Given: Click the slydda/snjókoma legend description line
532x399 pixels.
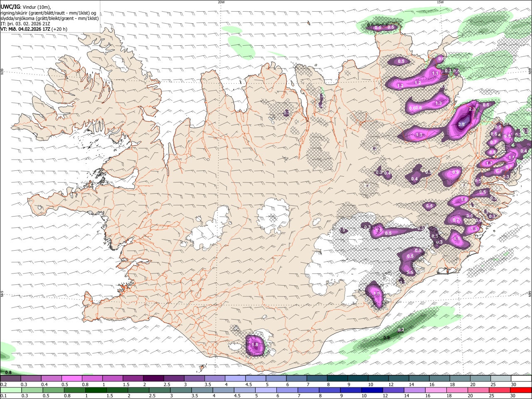Looking at the screenshot, I should coord(49,18).
